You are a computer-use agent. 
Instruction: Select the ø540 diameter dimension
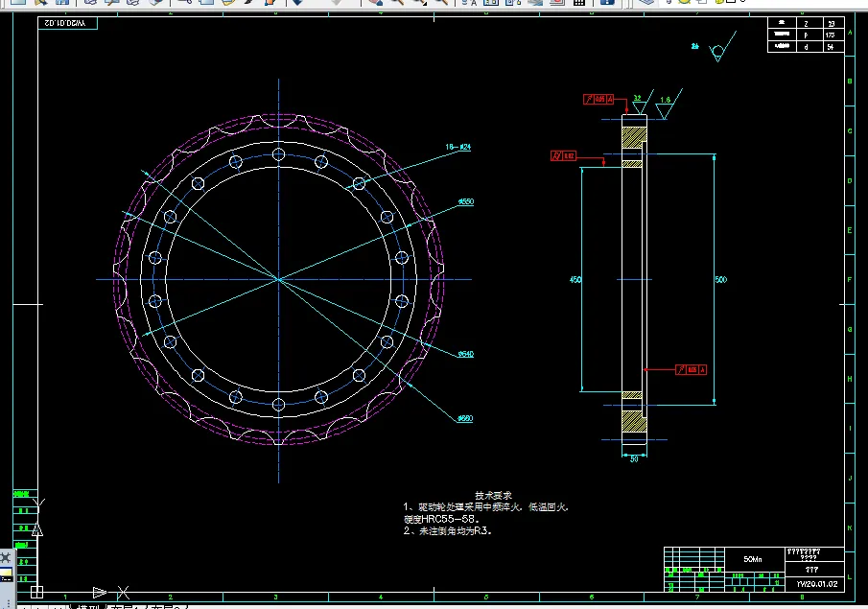[x=465, y=354]
